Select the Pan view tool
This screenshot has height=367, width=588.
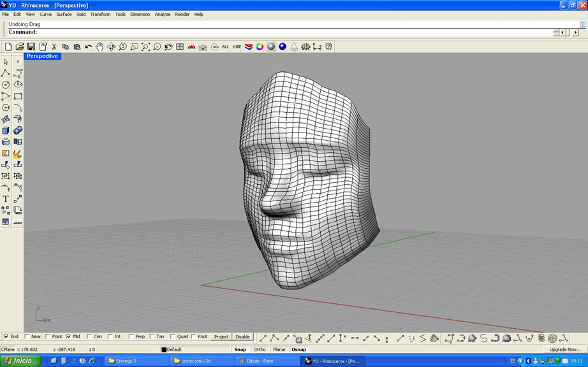point(99,46)
